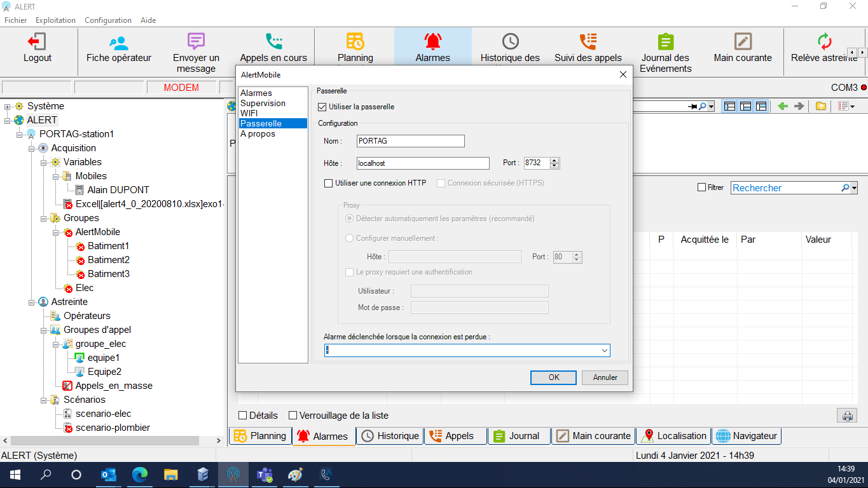This screenshot has height=488, width=868.
Task: Click the OK button in AlertMobile dialog
Action: 554,377
